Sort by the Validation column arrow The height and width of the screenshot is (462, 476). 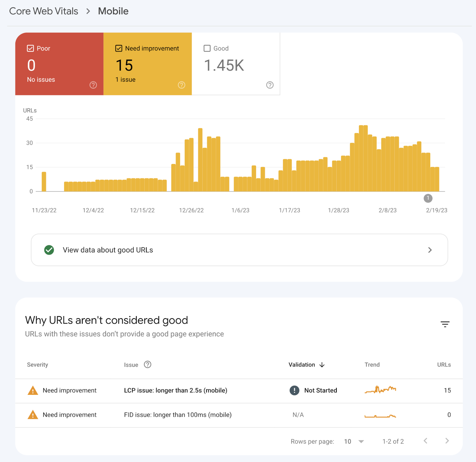pyautogui.click(x=322, y=365)
